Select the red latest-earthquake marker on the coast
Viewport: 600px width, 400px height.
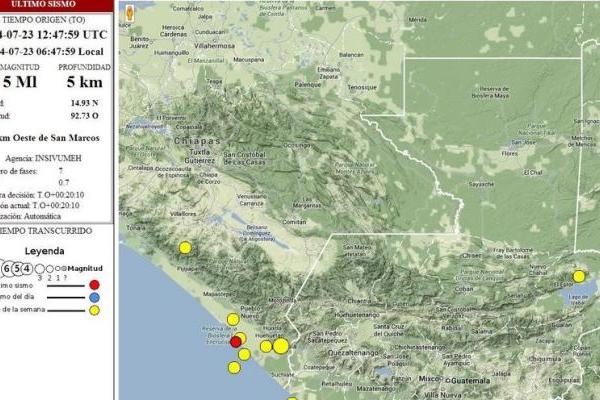[236, 341]
